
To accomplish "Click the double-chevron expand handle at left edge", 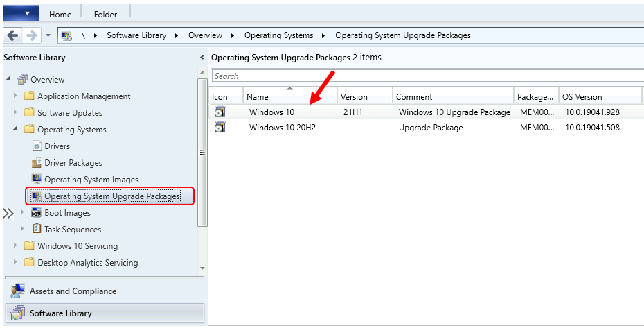I will click(8, 213).
